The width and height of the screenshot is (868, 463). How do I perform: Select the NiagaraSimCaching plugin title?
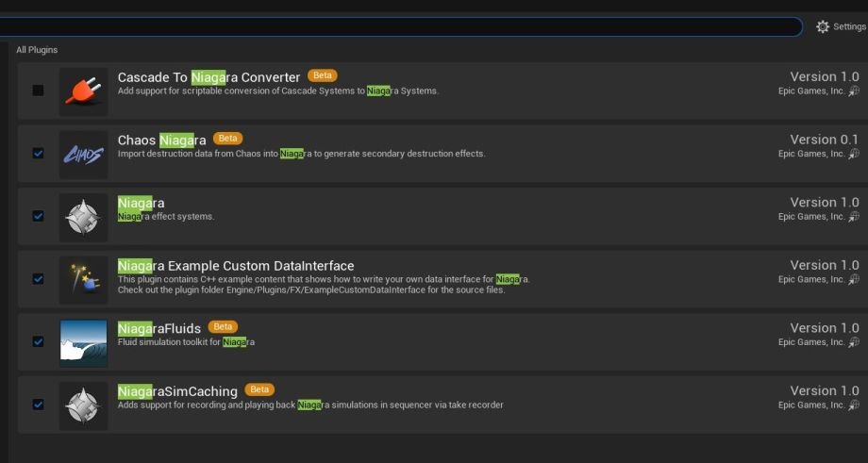click(177, 391)
